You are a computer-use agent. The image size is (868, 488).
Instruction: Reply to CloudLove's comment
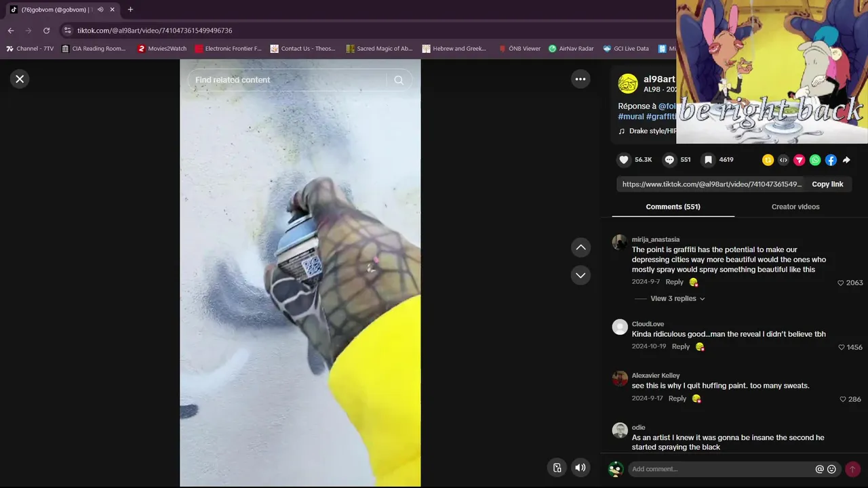pyautogui.click(x=681, y=346)
